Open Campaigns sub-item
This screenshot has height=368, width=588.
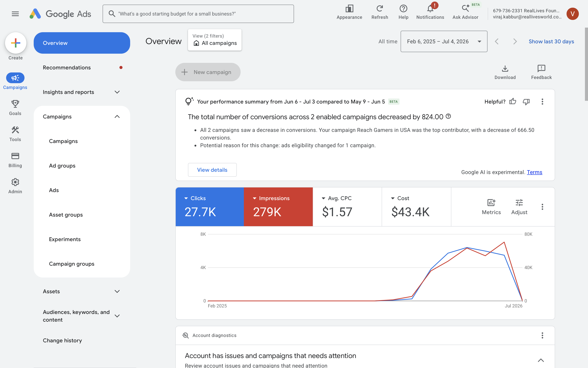[x=63, y=141]
